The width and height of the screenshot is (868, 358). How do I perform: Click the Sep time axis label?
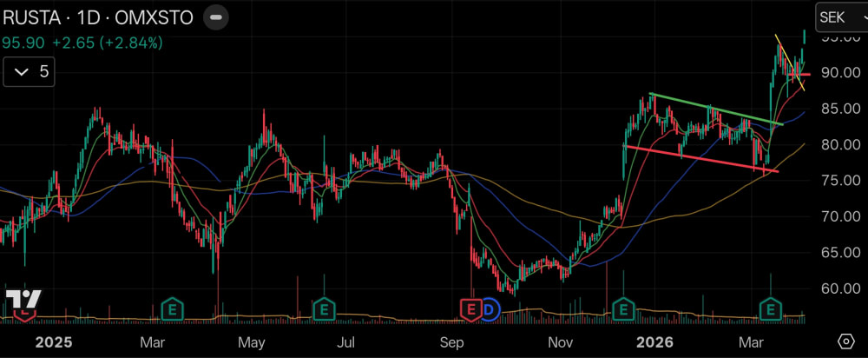(451, 342)
